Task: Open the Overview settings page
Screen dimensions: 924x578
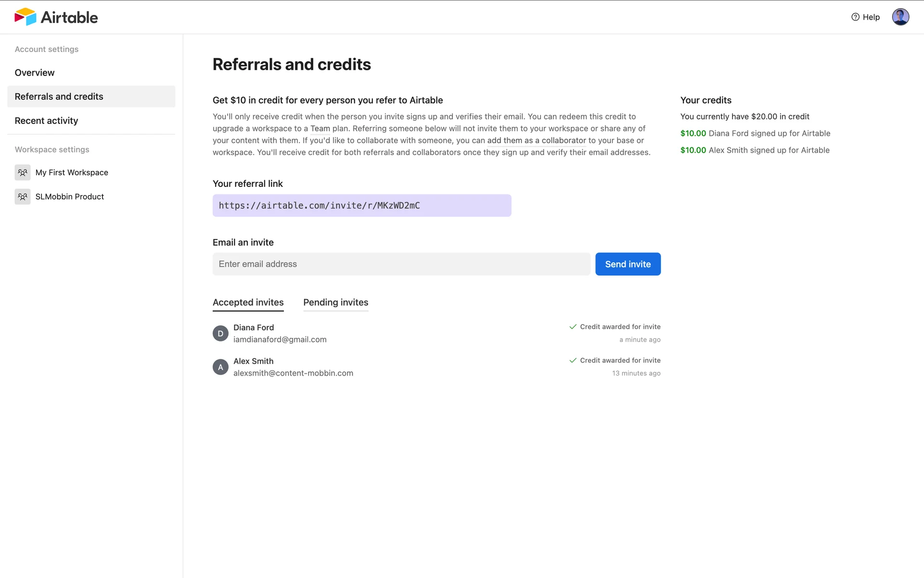Action: click(x=35, y=73)
